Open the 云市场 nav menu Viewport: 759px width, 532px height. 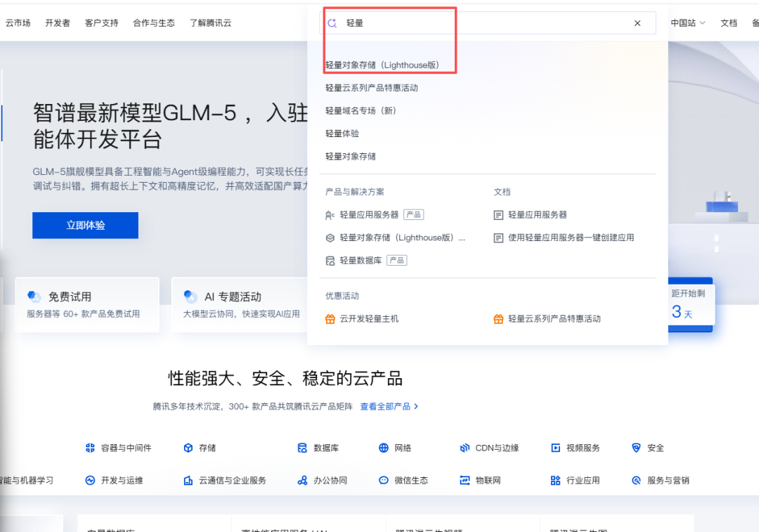[x=18, y=22]
